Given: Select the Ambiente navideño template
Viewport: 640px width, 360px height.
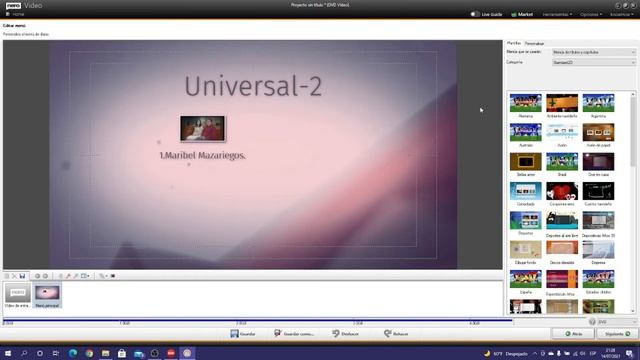Looking at the screenshot, I should (562, 106).
